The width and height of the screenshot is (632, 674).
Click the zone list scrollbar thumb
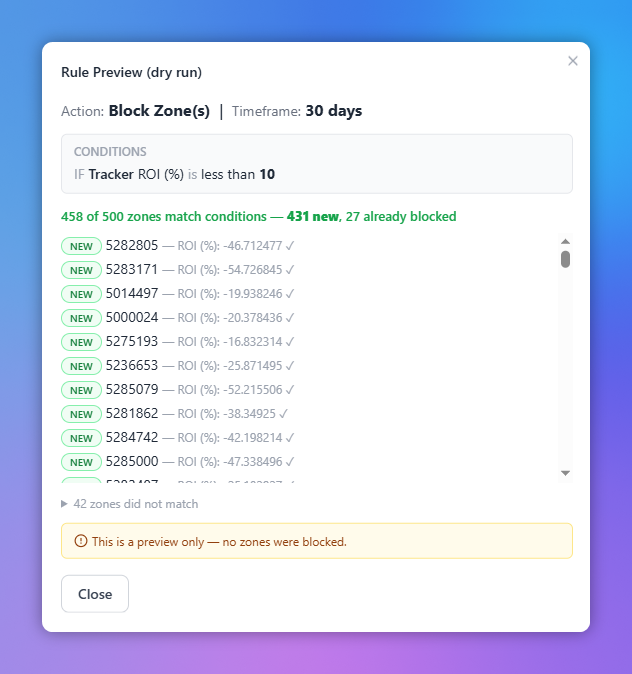[x=565, y=259]
